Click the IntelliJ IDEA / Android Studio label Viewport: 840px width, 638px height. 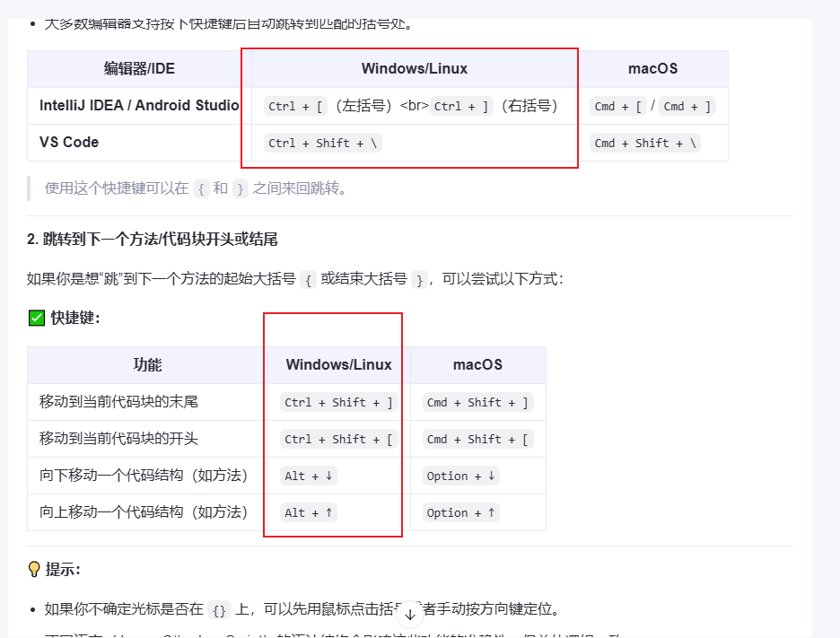pos(137,105)
